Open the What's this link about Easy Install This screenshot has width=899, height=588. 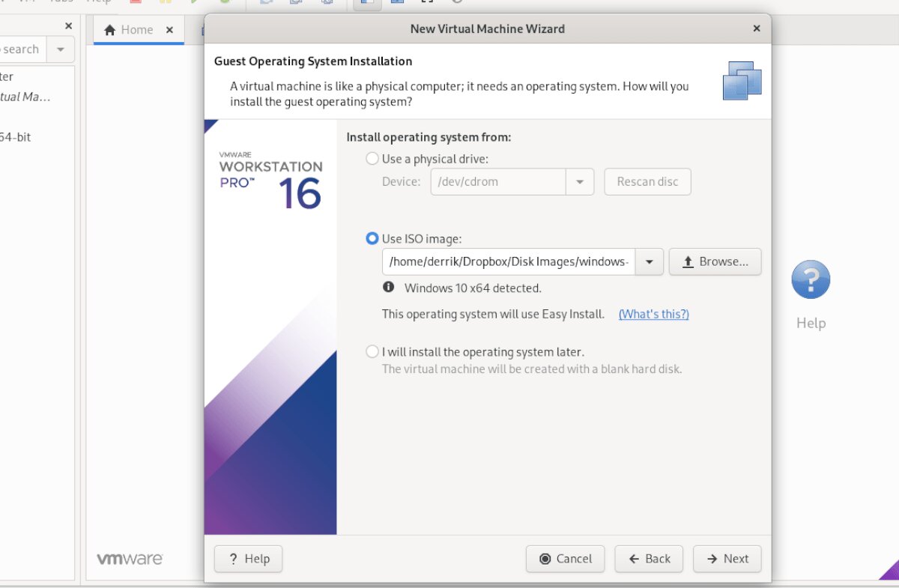[x=653, y=314]
